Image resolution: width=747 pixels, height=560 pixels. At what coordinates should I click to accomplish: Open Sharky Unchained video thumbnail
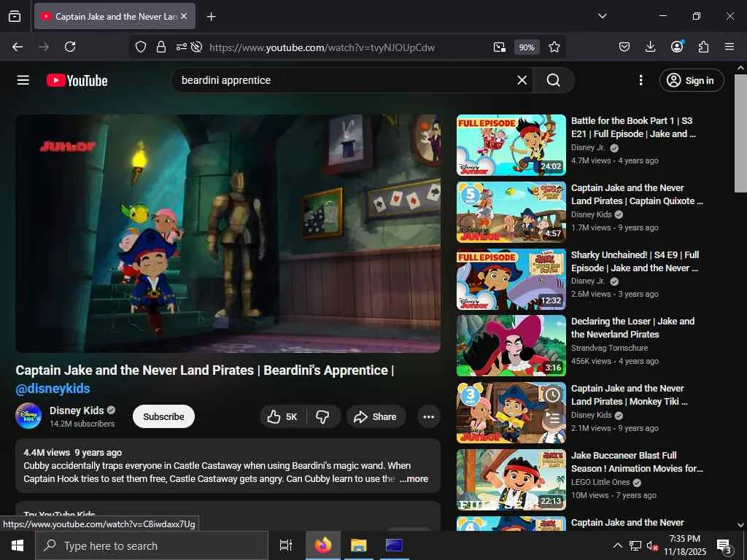[x=511, y=279]
